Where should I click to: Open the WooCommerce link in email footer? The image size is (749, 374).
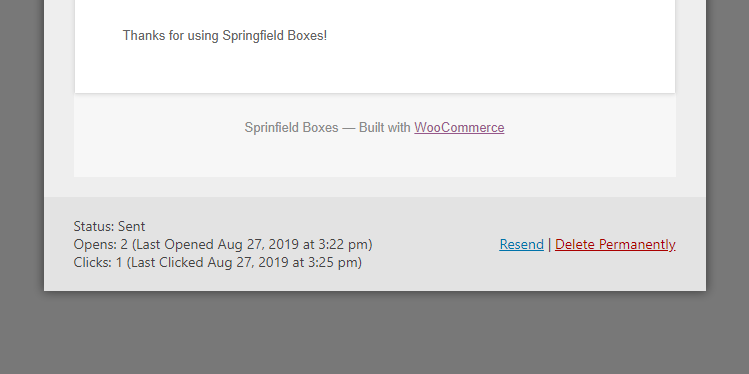[x=459, y=128]
